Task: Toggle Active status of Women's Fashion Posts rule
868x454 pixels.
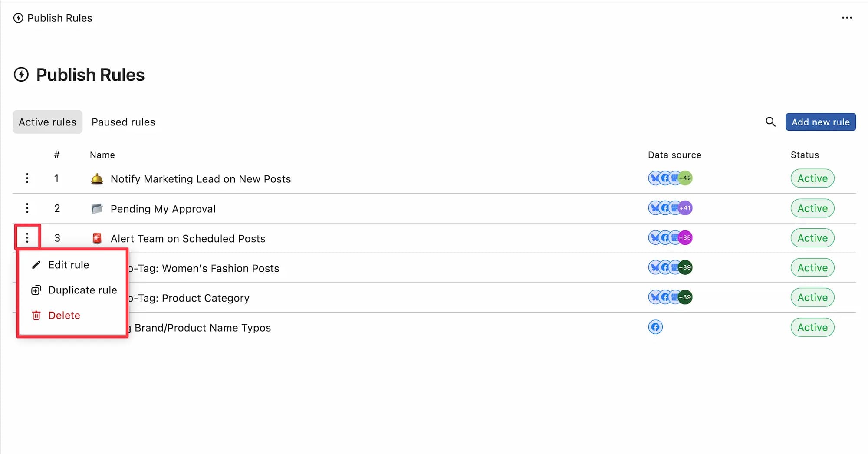Action: click(812, 268)
